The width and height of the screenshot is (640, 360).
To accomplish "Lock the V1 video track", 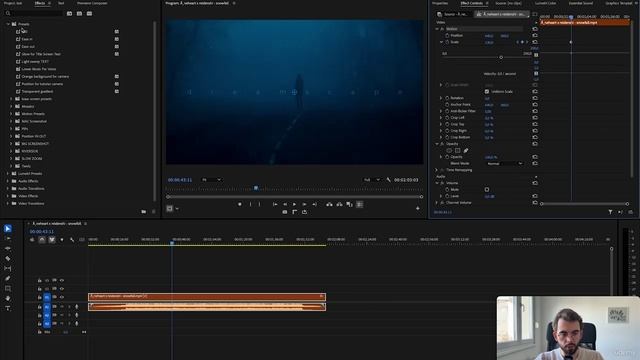I will click(40, 297).
